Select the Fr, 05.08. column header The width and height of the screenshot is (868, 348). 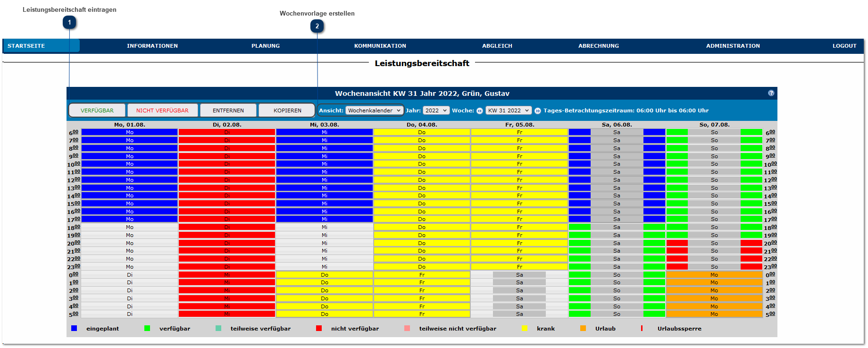pyautogui.click(x=519, y=125)
